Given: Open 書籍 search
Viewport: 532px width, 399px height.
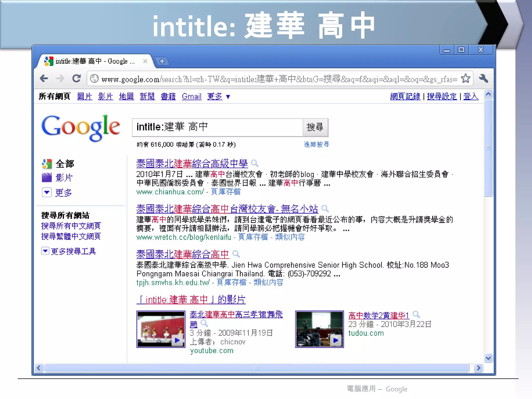Looking at the screenshot, I should point(168,97).
